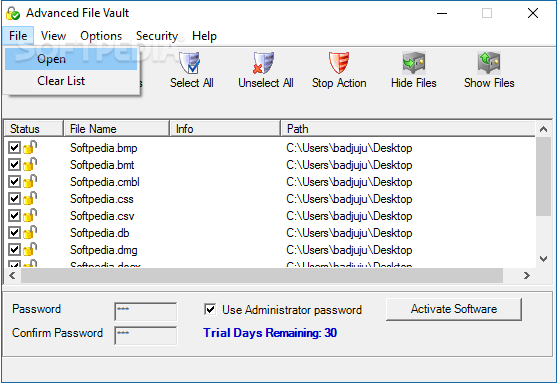The height and width of the screenshot is (383, 557).
Task: Click the file list scroll down arrow
Action: coord(543,259)
